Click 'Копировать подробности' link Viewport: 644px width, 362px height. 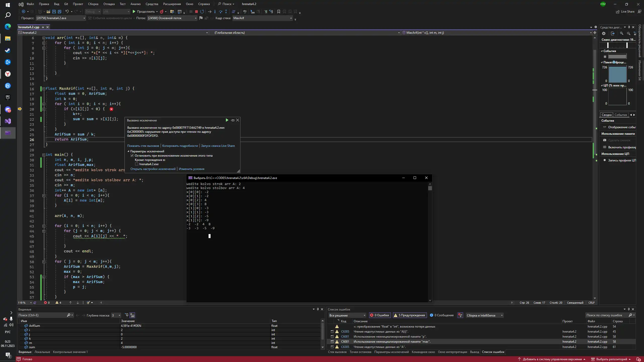pyautogui.click(x=180, y=146)
